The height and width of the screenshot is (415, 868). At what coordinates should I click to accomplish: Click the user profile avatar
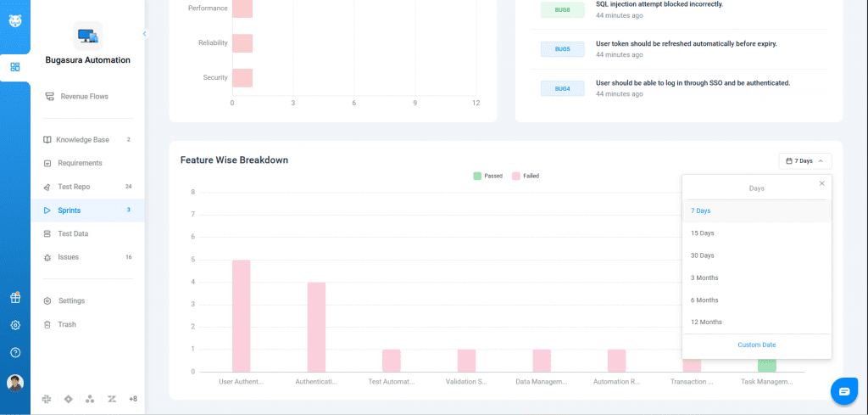click(15, 383)
